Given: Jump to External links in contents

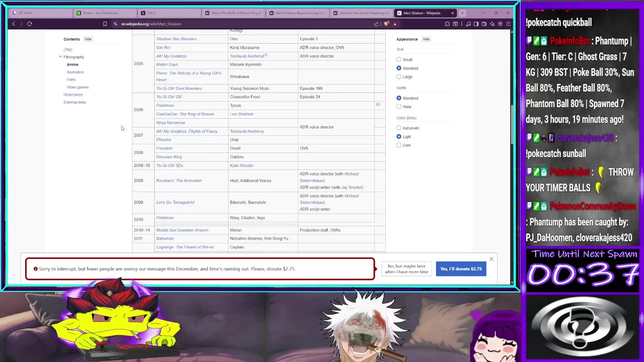Looking at the screenshot, I should point(74,102).
